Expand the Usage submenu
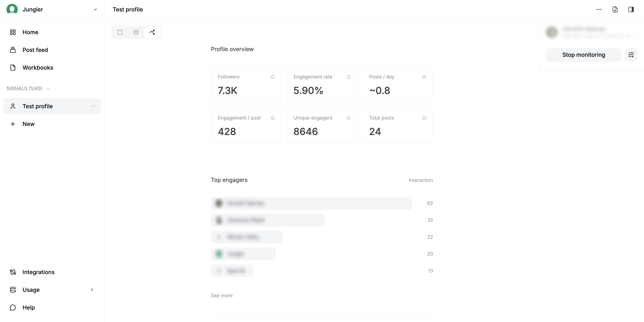 tap(92, 290)
